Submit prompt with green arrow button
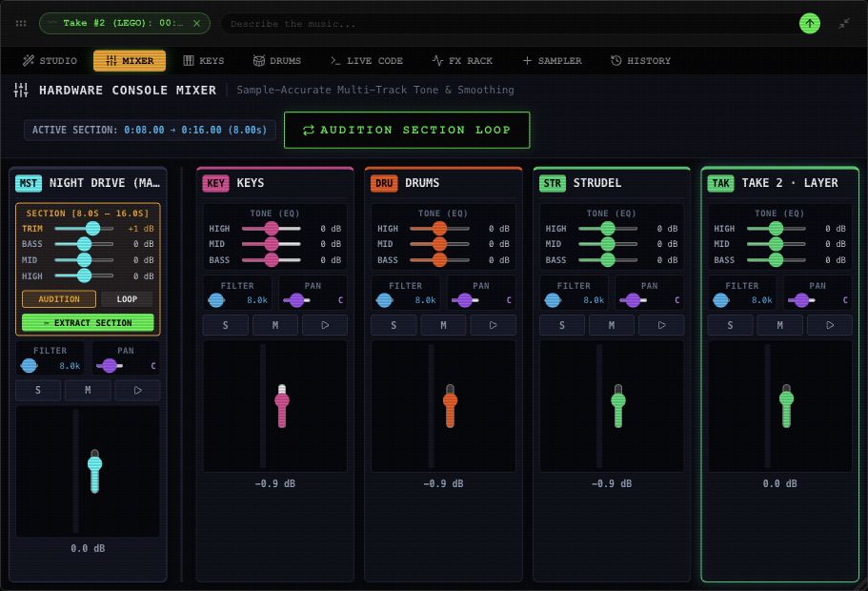Image resolution: width=868 pixels, height=591 pixels. point(809,23)
